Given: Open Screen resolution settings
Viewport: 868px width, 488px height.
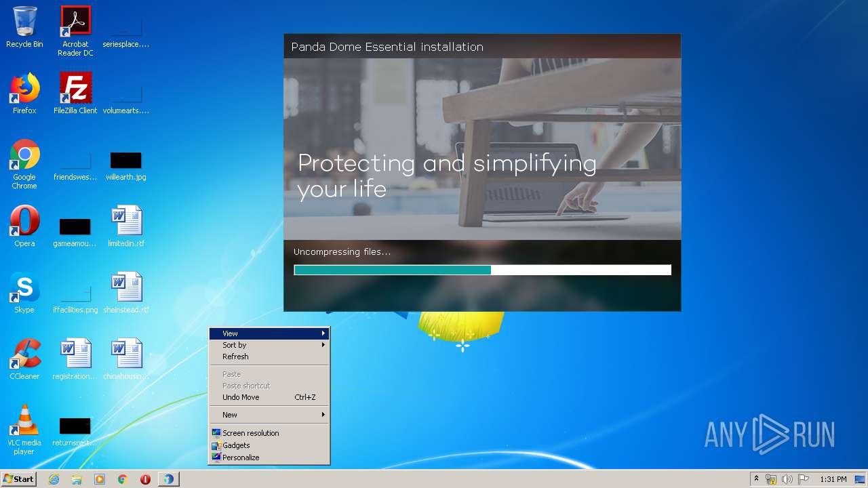Looking at the screenshot, I should point(269,433).
